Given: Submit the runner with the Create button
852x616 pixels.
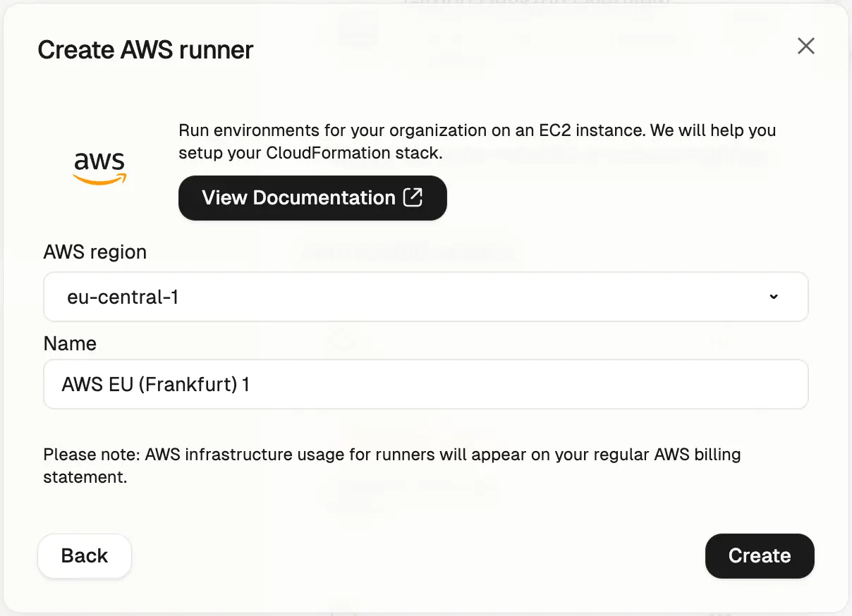Looking at the screenshot, I should (x=760, y=556).
